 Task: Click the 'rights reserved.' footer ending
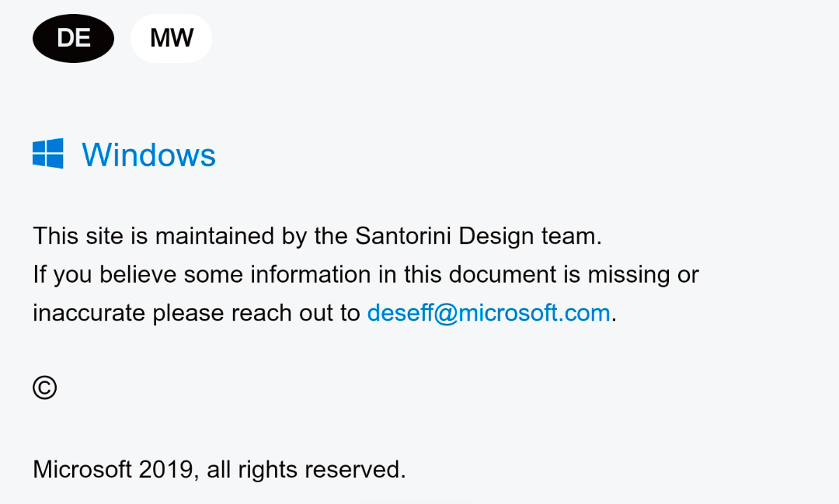coord(322,470)
